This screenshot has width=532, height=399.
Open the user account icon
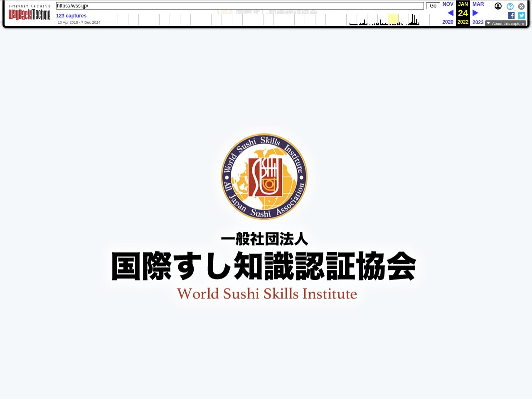(x=498, y=6)
